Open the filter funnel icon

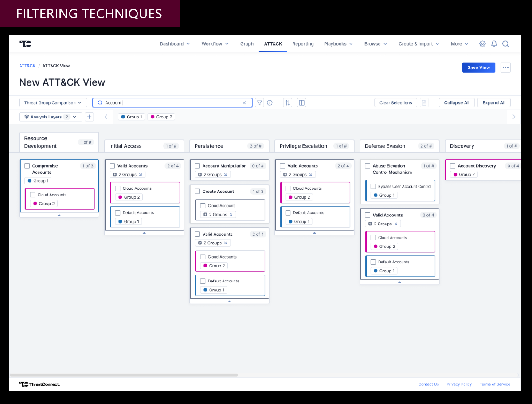(x=260, y=103)
